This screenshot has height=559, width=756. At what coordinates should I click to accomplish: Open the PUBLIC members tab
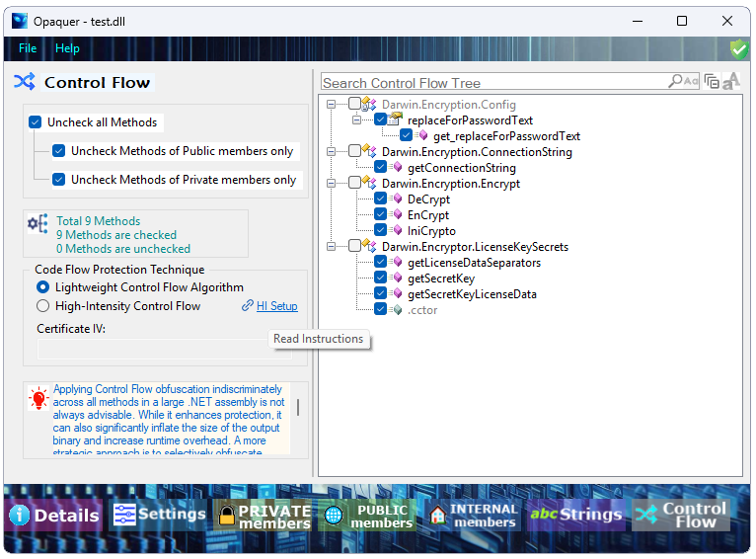click(368, 516)
